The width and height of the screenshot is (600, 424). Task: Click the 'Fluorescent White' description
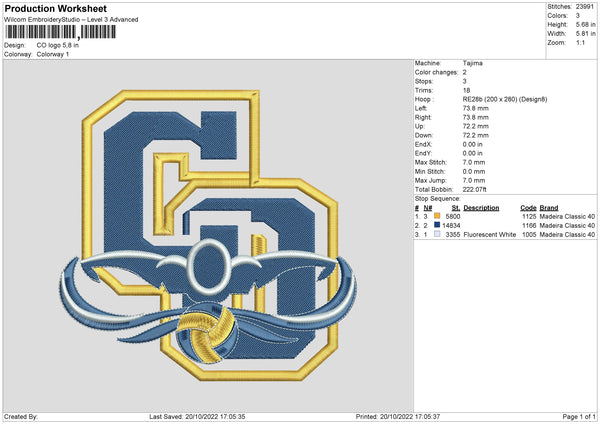pos(489,235)
